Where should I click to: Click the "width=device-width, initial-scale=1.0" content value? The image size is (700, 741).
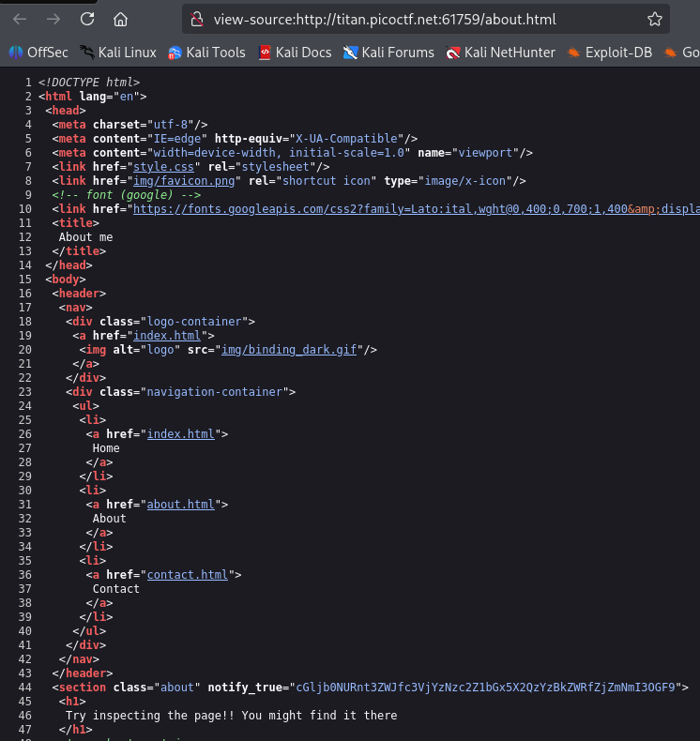279,153
